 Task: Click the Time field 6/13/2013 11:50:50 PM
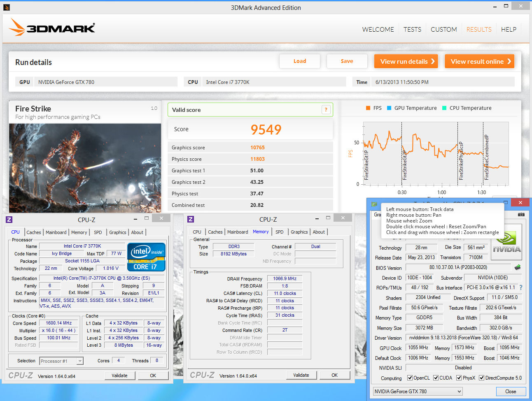443,82
